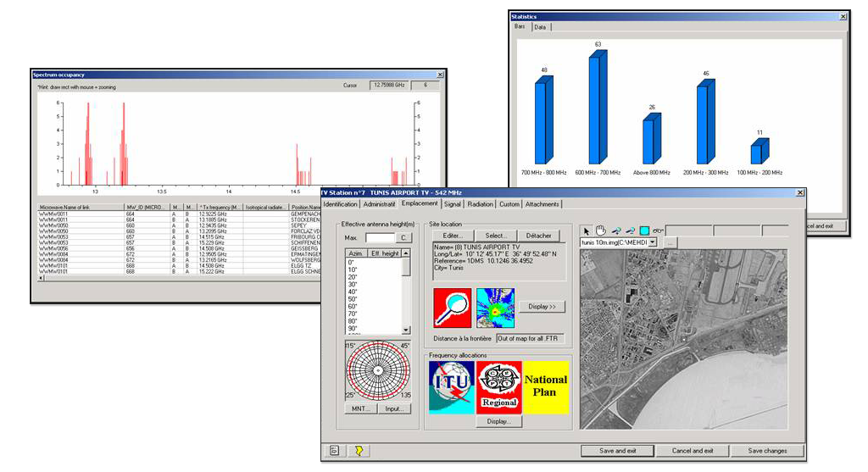Click the Display >> button

pyautogui.click(x=542, y=307)
